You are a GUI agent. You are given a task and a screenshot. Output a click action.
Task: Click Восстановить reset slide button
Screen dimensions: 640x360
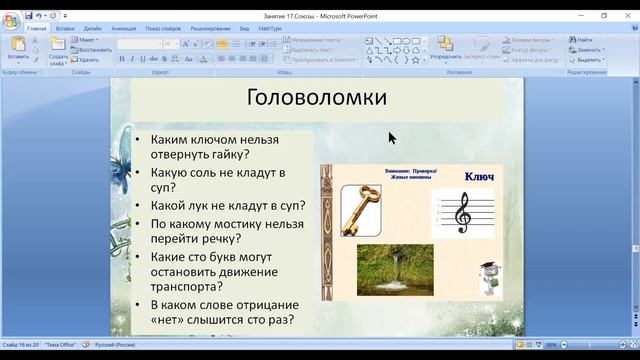(91, 50)
